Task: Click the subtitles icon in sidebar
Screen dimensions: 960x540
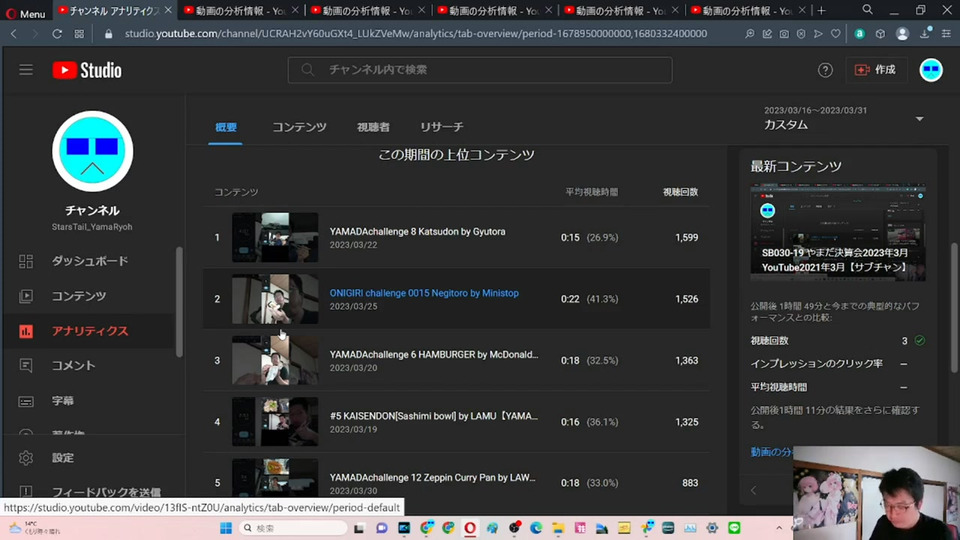Action: point(26,402)
